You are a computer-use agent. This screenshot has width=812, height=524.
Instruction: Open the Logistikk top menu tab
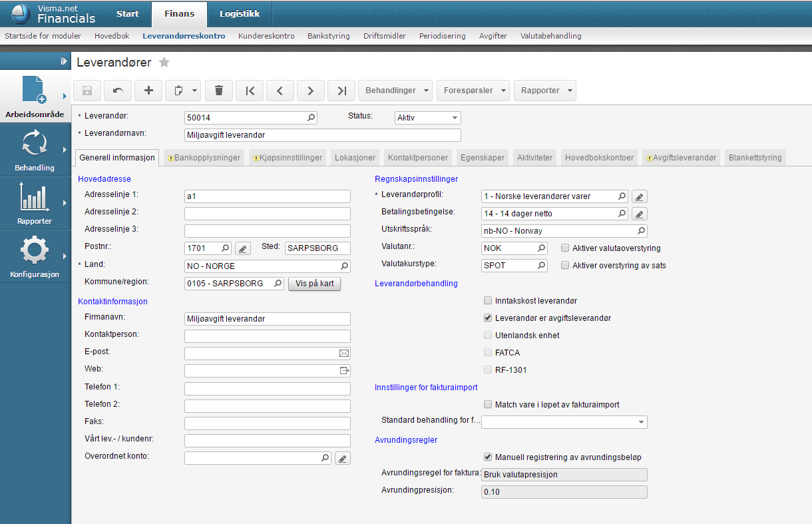(239, 14)
